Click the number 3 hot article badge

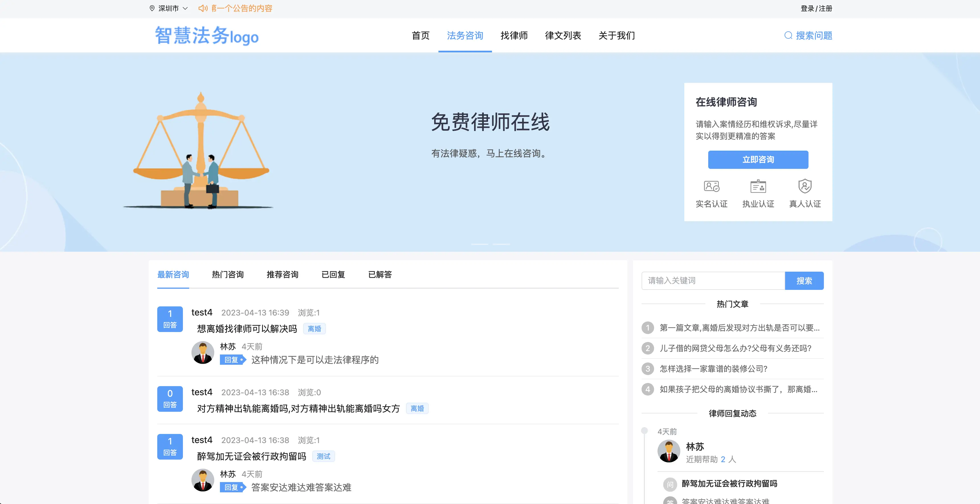(648, 368)
